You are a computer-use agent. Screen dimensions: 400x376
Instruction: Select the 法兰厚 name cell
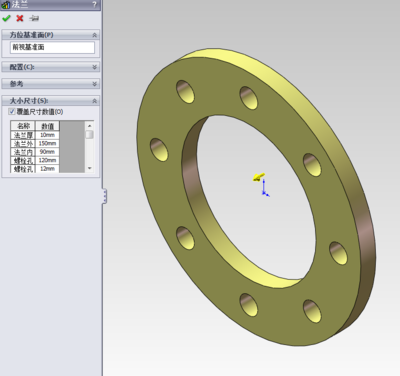tap(23, 135)
